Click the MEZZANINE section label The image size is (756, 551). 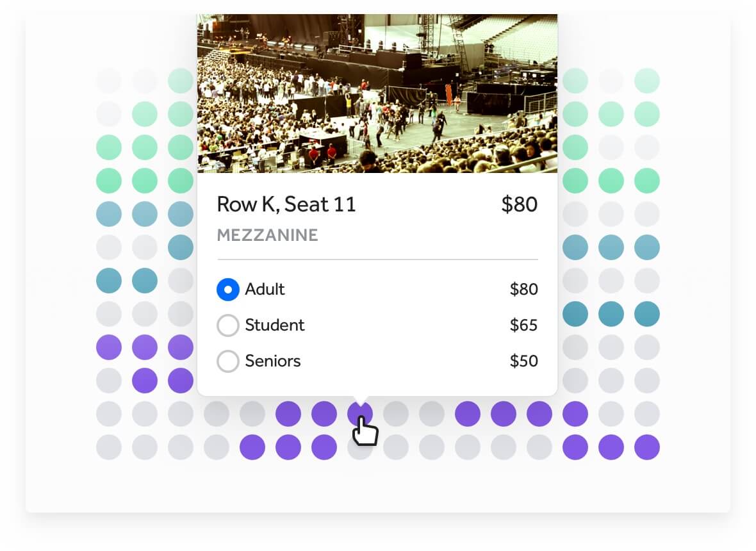click(267, 235)
